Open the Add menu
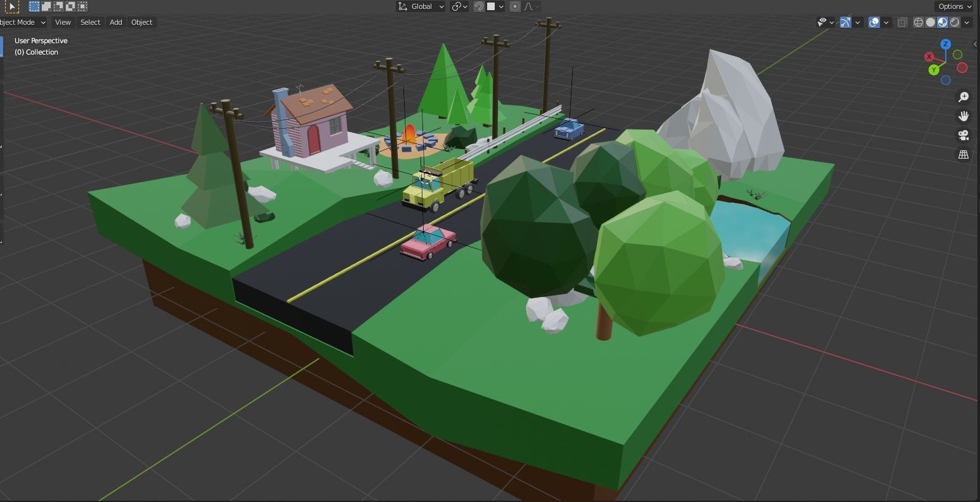Image resolution: width=980 pixels, height=502 pixels. click(115, 22)
